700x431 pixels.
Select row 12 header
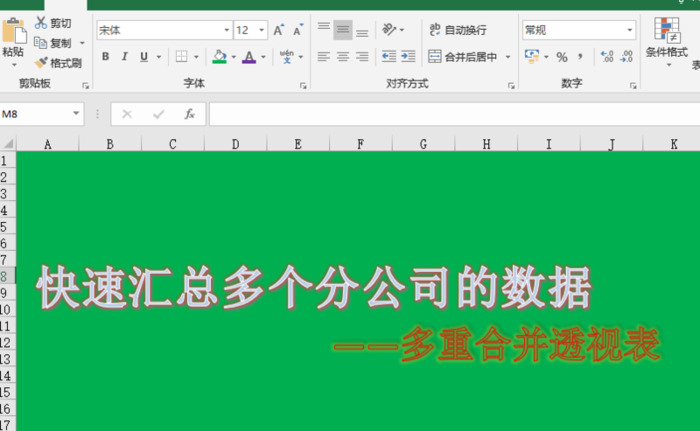(8, 342)
